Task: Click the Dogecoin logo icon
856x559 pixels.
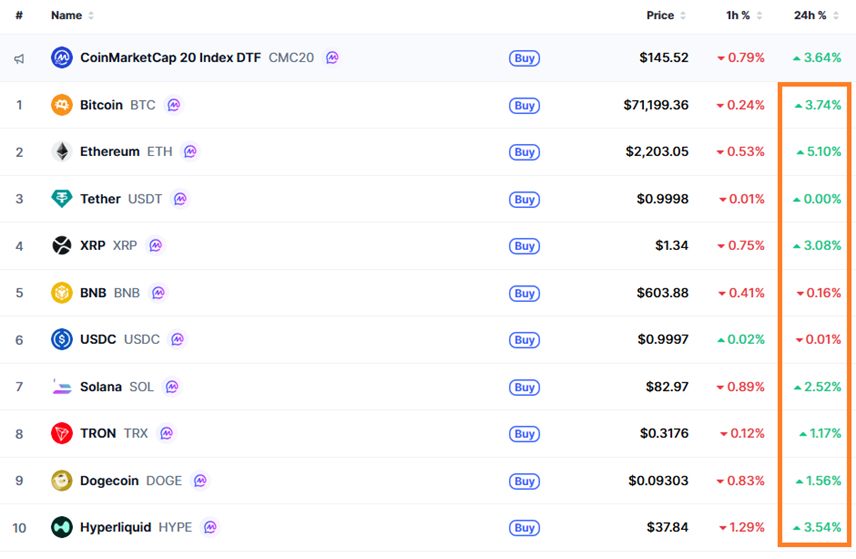Action: point(62,481)
